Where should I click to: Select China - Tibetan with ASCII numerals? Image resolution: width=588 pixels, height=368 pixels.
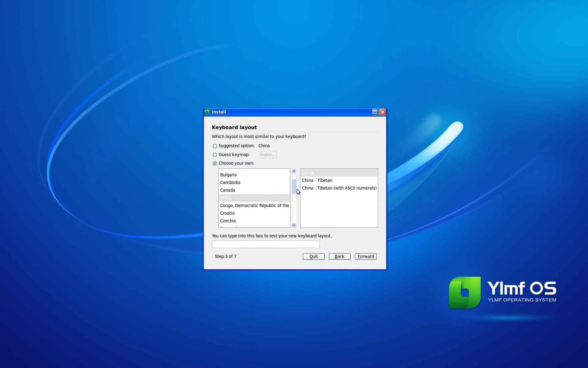click(339, 188)
